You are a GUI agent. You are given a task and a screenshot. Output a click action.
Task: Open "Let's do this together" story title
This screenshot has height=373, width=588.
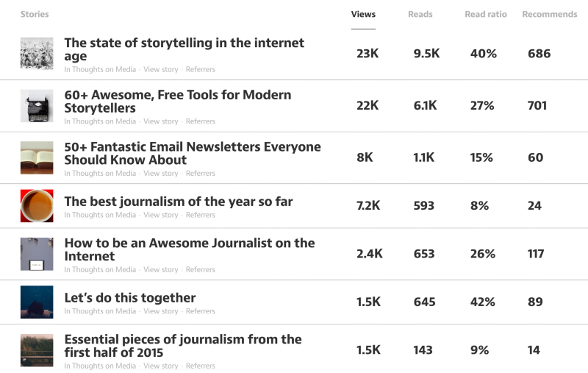(129, 298)
